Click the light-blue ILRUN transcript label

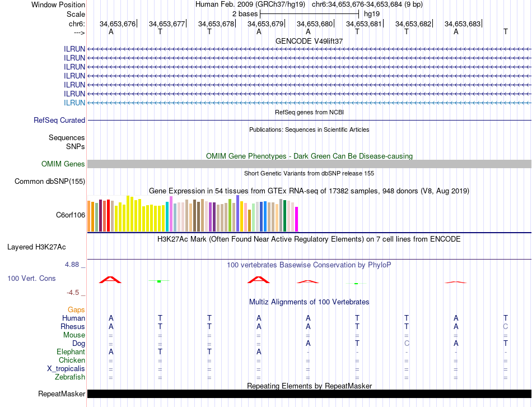(74, 103)
